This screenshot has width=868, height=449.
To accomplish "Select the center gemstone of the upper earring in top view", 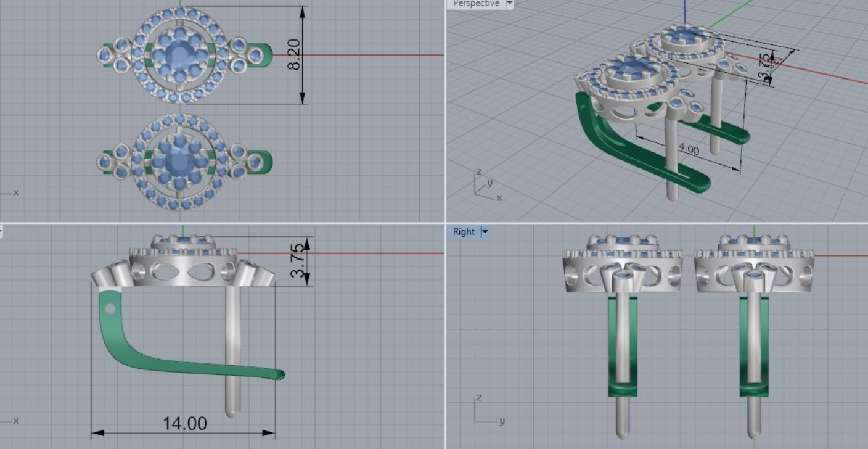I will 179,55.
